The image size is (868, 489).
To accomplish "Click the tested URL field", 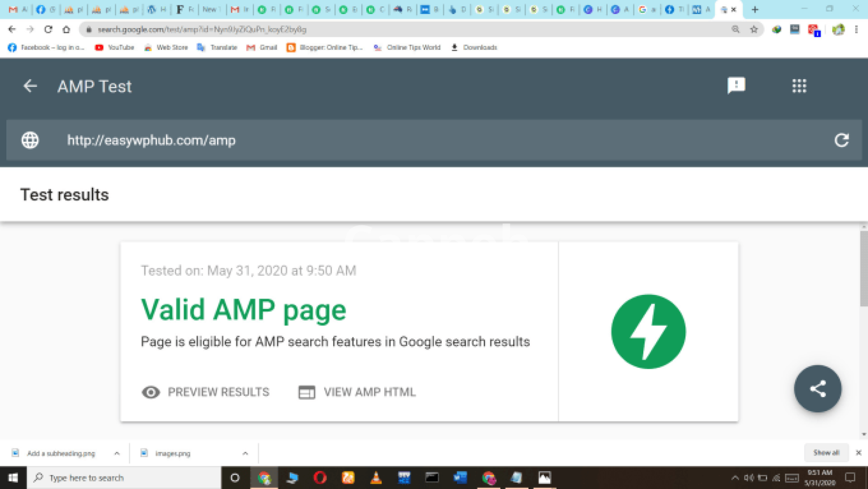I will coord(151,140).
